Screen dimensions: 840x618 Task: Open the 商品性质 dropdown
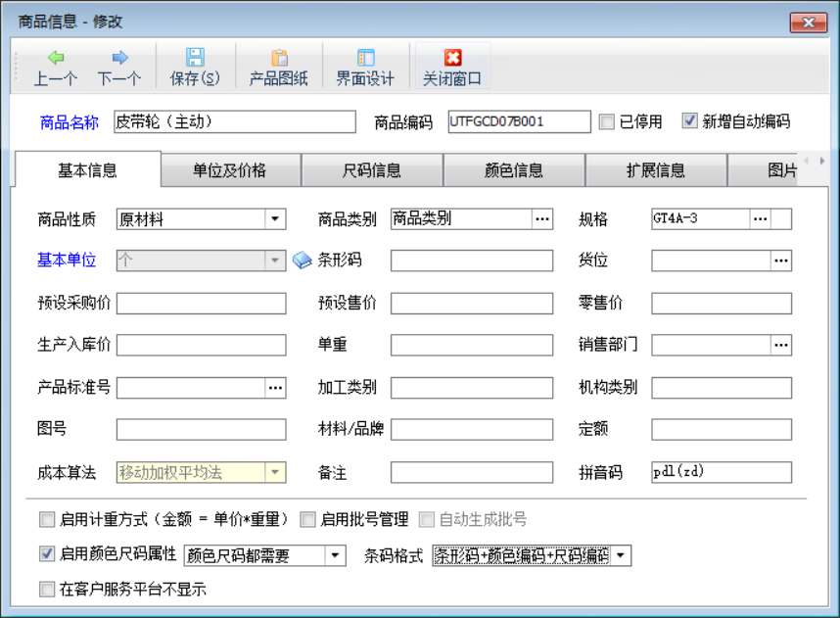click(273, 218)
